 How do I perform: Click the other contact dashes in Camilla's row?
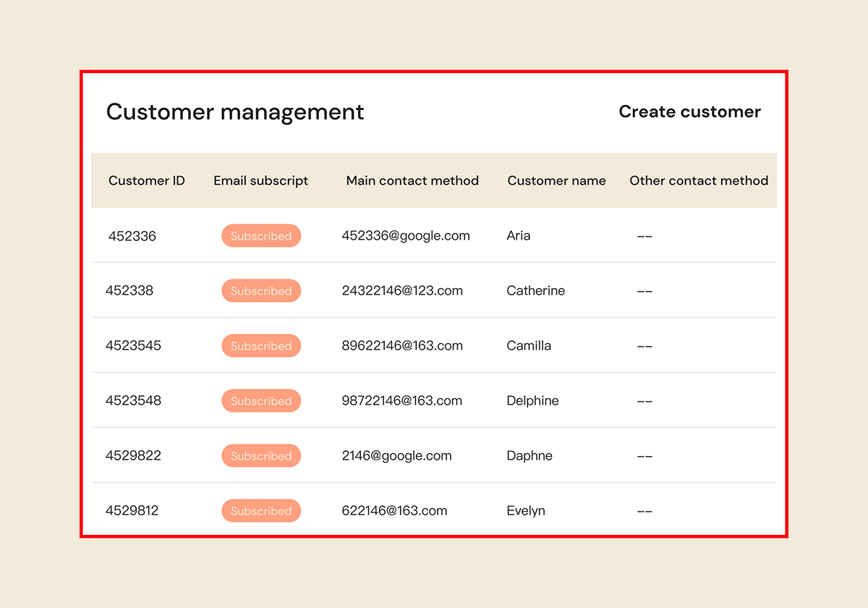(x=644, y=346)
